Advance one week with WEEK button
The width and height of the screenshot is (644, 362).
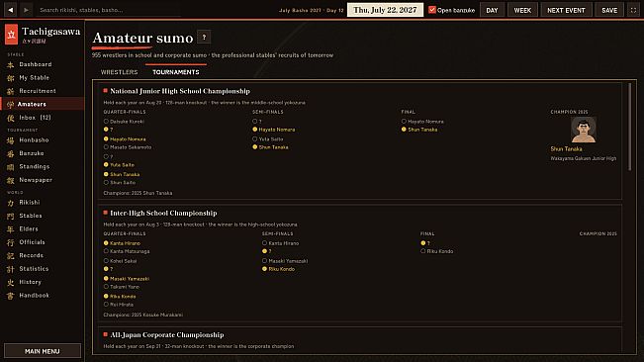[x=522, y=10]
